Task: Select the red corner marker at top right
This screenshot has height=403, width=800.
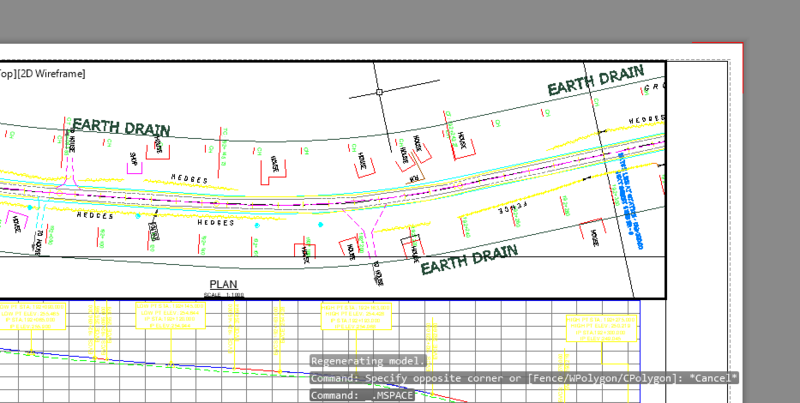Action: 741,46
